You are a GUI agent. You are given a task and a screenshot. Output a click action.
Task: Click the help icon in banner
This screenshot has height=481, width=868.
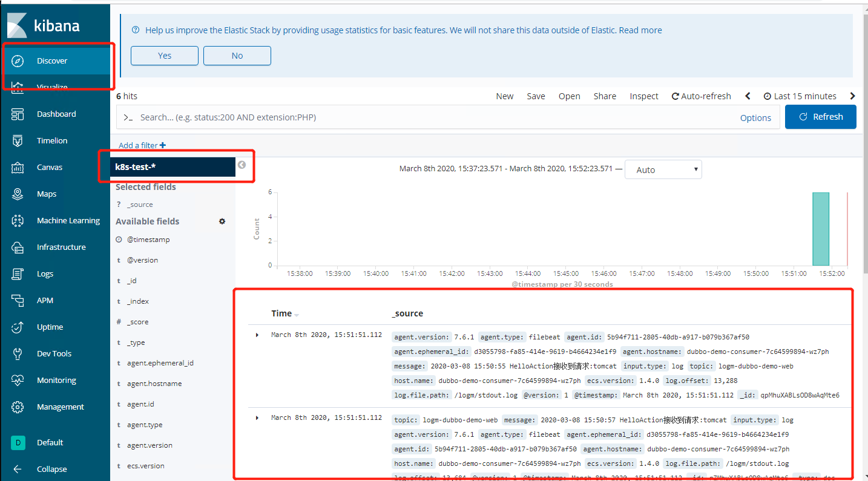coord(135,30)
